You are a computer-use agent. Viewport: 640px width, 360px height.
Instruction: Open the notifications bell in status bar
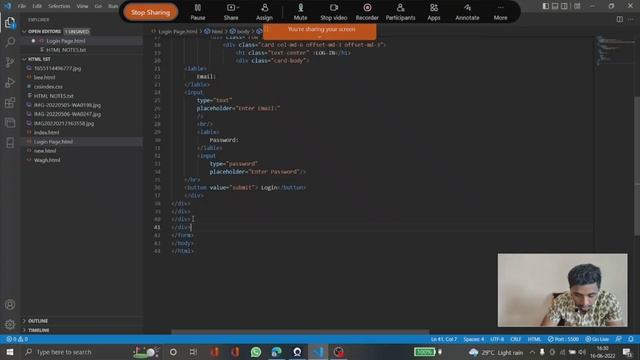coord(631,339)
